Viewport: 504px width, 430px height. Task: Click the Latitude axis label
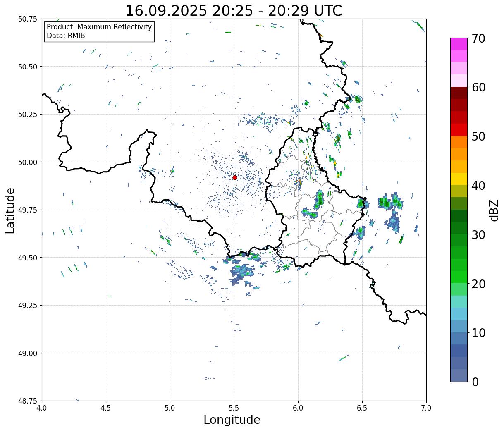pyautogui.click(x=10, y=210)
